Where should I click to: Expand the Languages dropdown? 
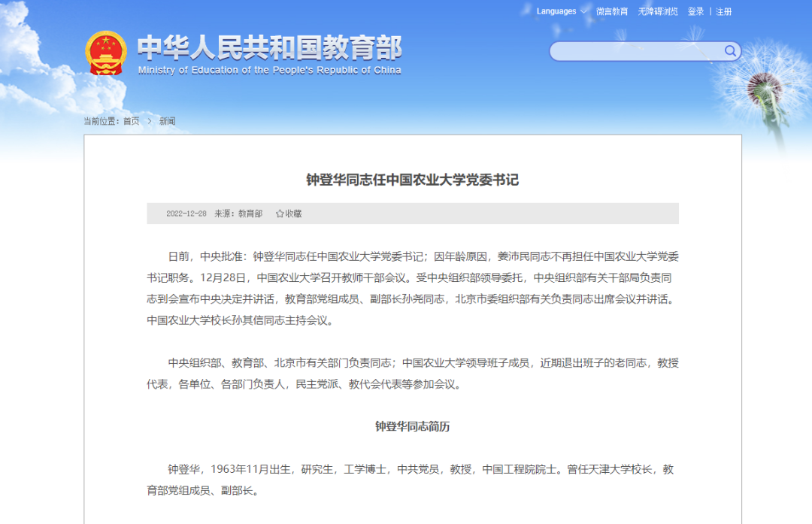(556, 11)
